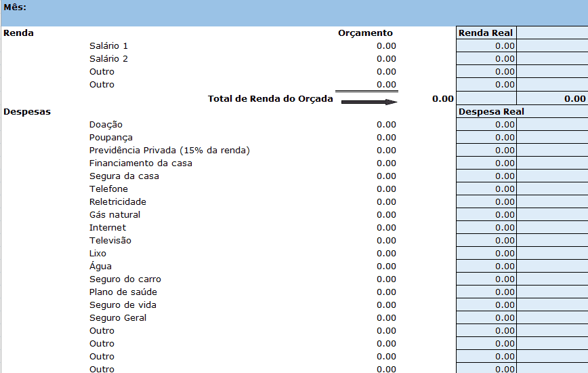Click the 'Água' expense label
The width and height of the screenshot is (588, 373).
[x=100, y=266]
